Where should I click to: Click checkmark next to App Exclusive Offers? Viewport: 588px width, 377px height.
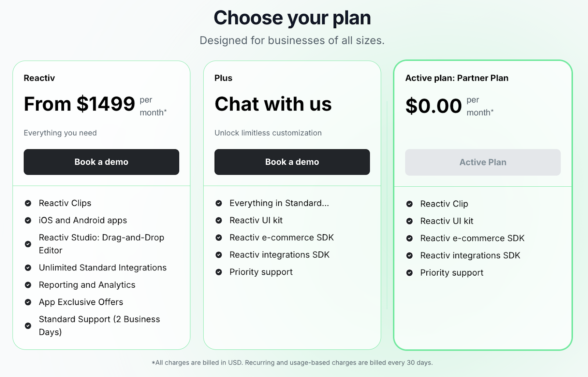[x=28, y=302]
